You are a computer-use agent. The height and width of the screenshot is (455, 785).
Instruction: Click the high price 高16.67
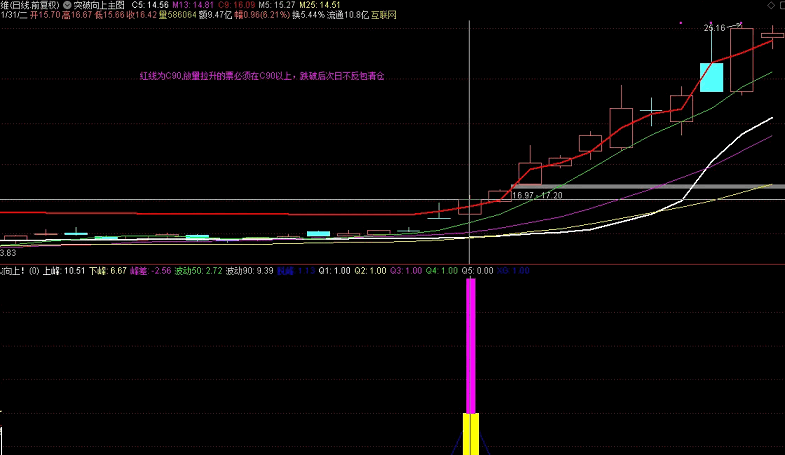tap(77, 15)
